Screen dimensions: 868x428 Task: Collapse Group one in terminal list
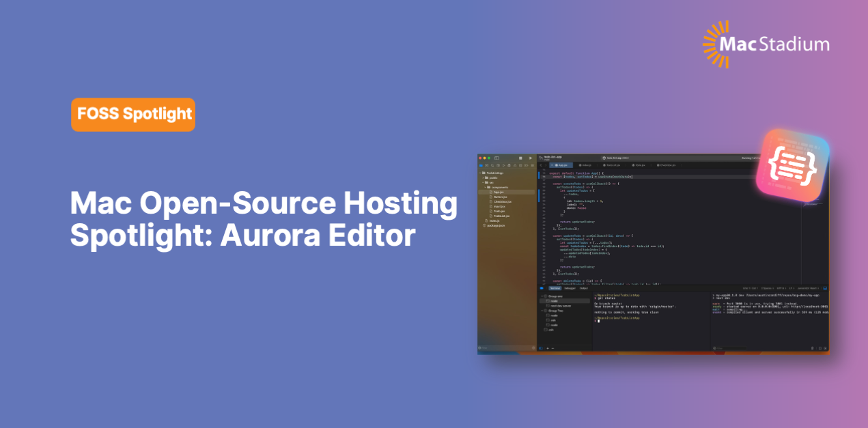542,296
